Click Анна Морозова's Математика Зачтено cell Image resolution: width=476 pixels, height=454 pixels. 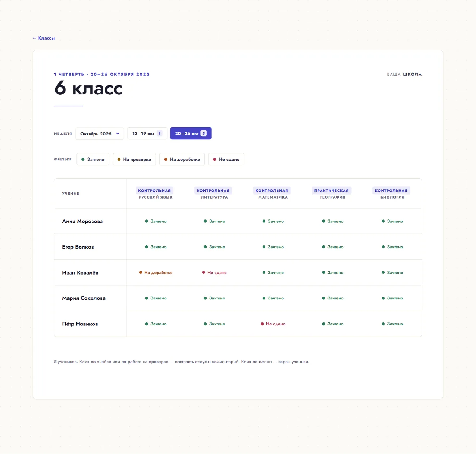tap(273, 221)
